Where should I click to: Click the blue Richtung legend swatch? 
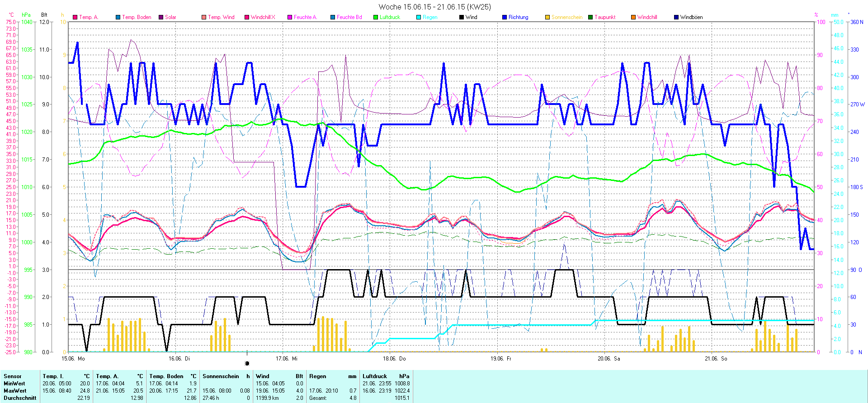pyautogui.click(x=505, y=17)
